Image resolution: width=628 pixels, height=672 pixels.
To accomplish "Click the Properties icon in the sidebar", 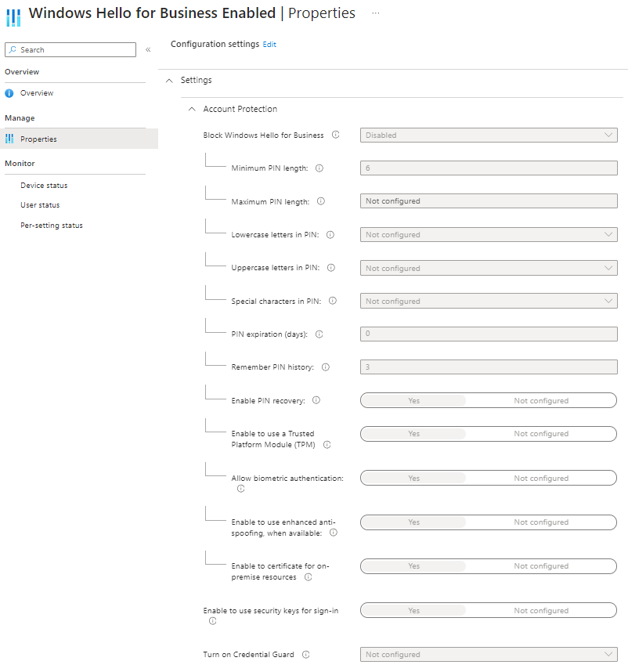I will point(9,139).
